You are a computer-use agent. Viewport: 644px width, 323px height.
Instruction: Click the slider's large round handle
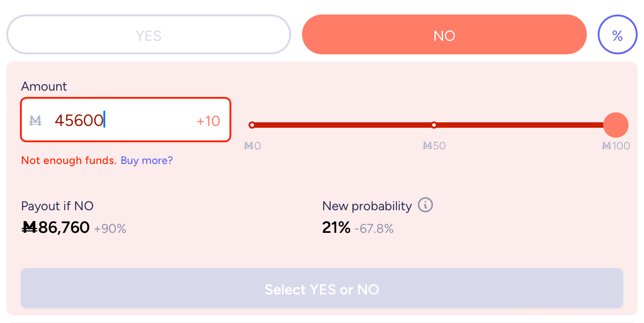[x=616, y=125]
